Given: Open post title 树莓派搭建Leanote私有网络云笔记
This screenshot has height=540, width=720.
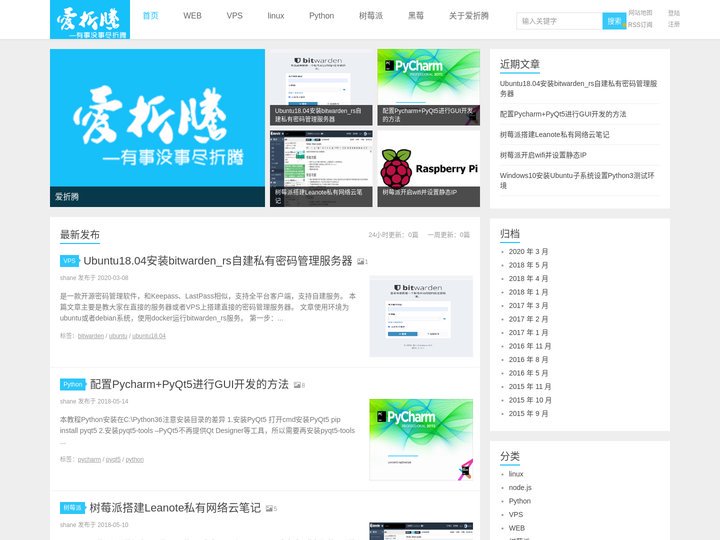Looking at the screenshot, I should 175,508.
